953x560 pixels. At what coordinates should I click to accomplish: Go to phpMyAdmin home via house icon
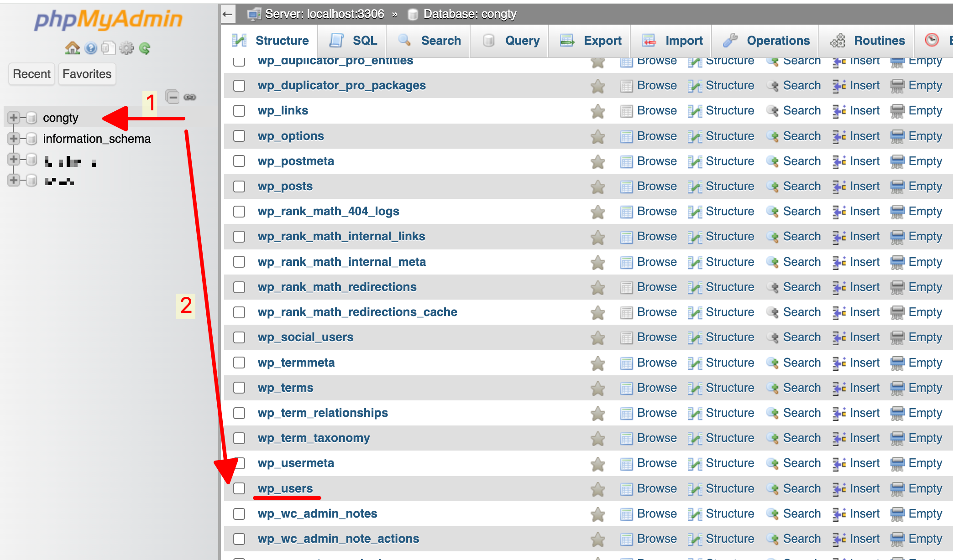coord(72,48)
